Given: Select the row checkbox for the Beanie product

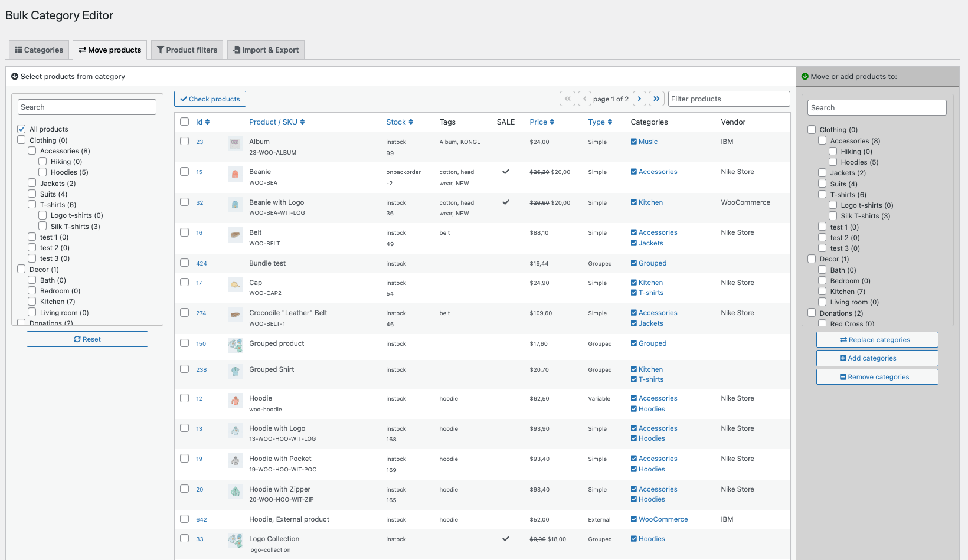Looking at the screenshot, I should point(184,171).
